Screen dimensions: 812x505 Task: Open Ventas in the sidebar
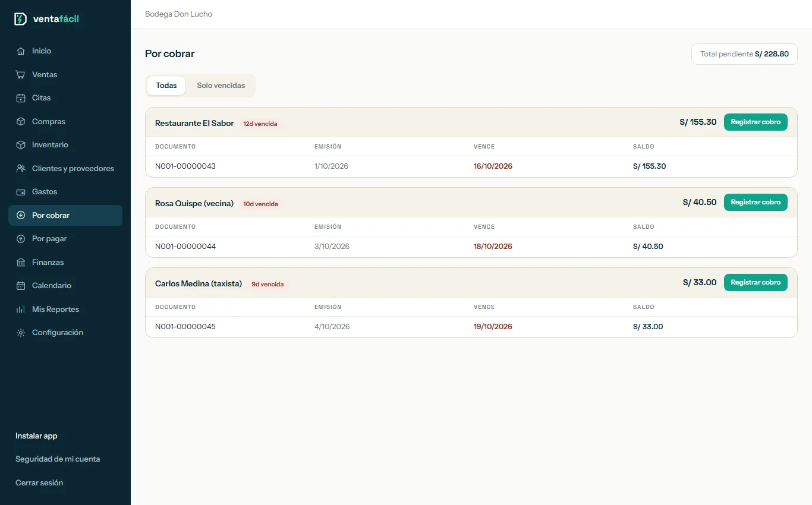pos(65,75)
